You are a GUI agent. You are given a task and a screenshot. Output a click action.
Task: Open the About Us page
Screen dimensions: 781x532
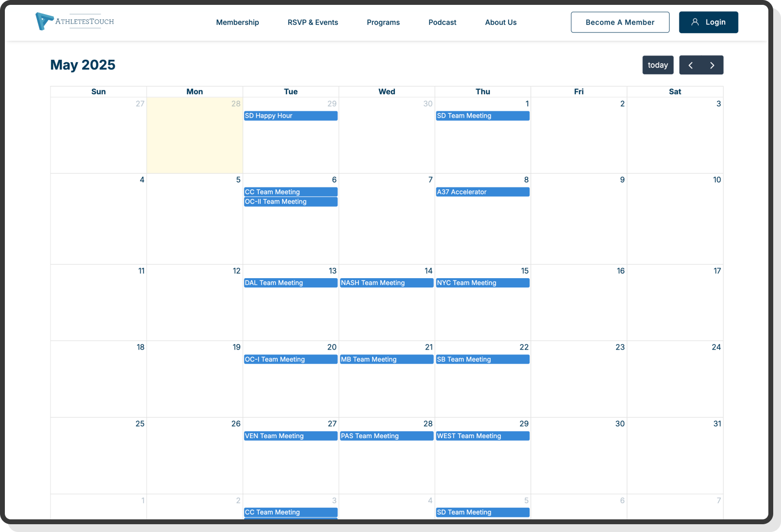(500, 22)
